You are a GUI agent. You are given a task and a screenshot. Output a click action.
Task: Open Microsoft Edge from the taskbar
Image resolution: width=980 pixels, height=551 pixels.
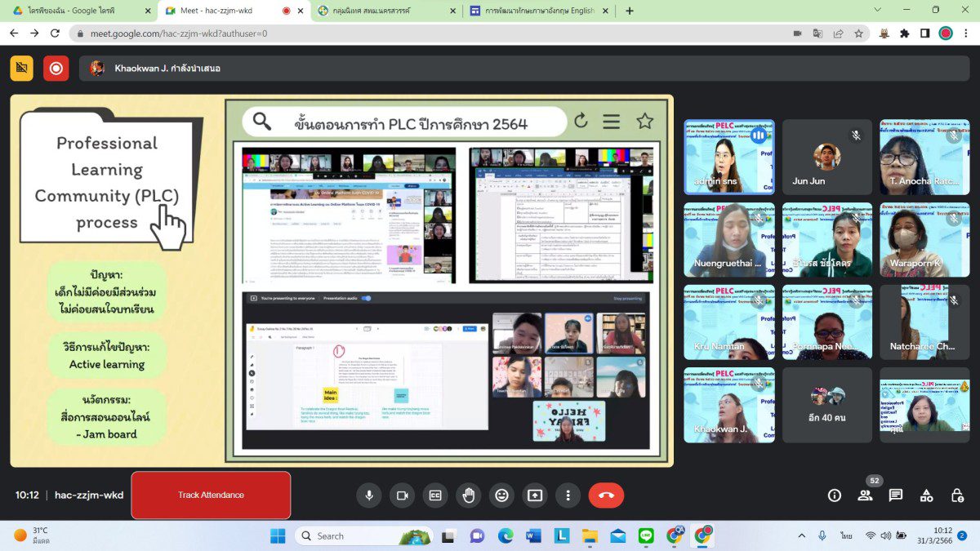tap(506, 535)
